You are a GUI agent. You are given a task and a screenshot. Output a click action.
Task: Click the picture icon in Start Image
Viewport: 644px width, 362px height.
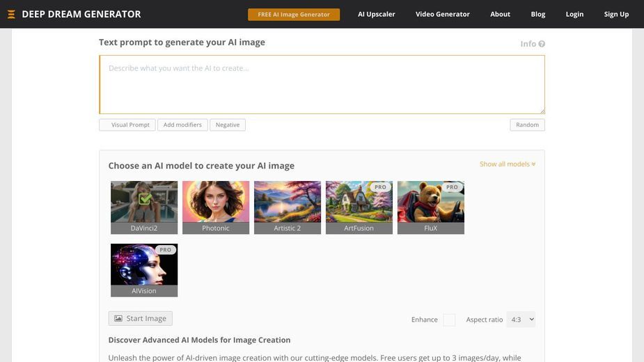pos(118,318)
